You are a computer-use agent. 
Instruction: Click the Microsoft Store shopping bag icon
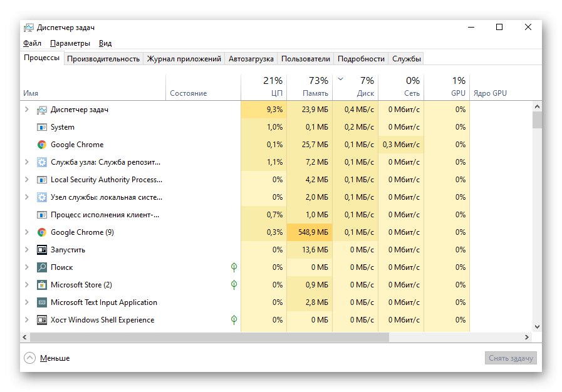(41, 284)
